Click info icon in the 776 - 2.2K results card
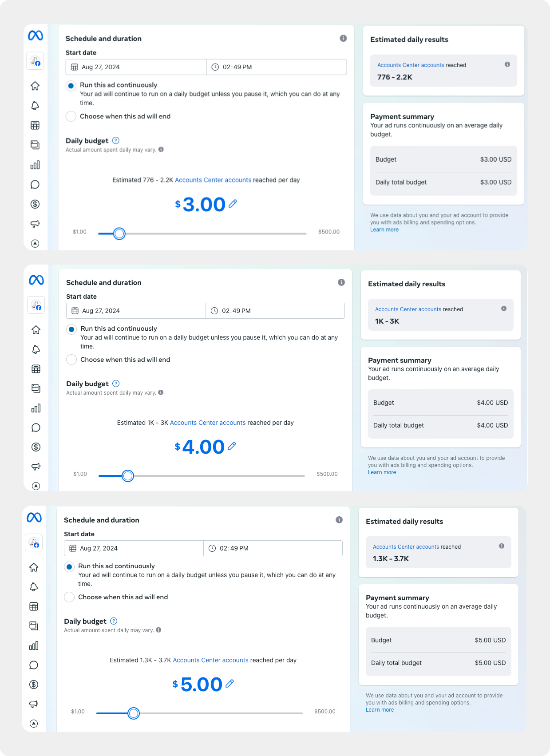This screenshot has height=756, width=550. (507, 64)
